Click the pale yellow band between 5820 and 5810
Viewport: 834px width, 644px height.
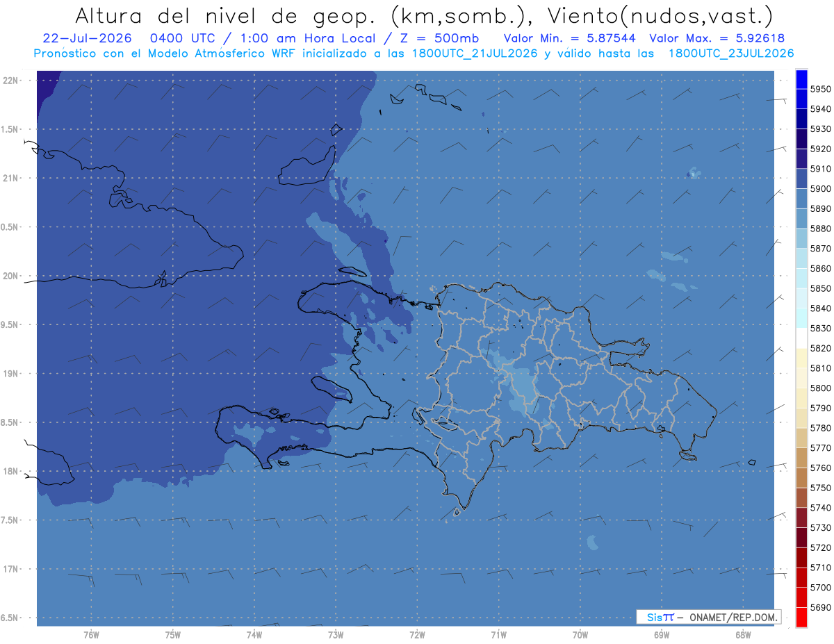[x=801, y=358]
